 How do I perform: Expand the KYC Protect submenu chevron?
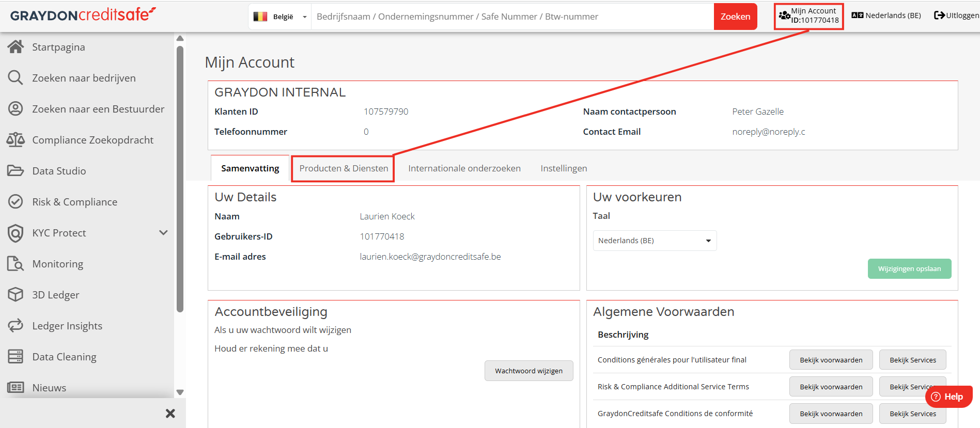pyautogui.click(x=163, y=233)
